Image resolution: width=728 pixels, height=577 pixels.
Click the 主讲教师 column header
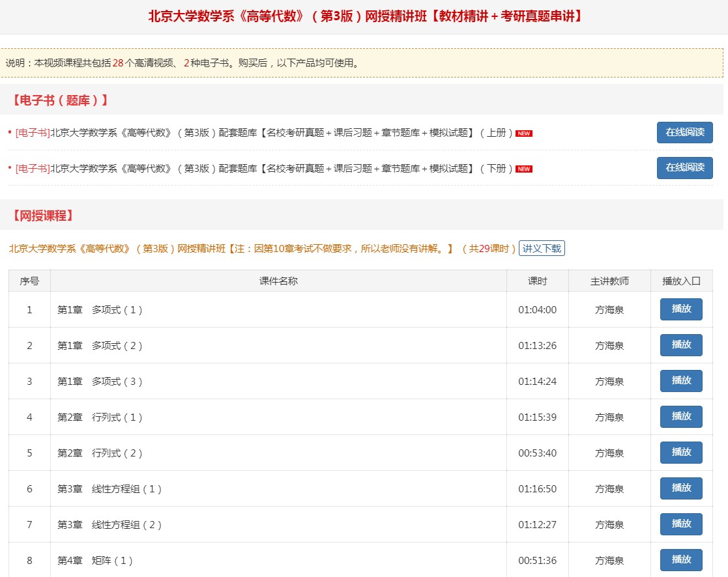point(609,281)
